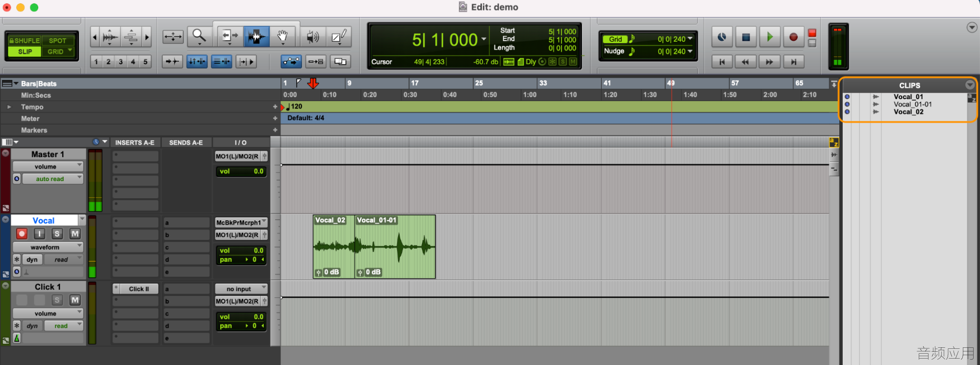Start playback with Play button
Screen dimensions: 980x365
pyautogui.click(x=770, y=37)
